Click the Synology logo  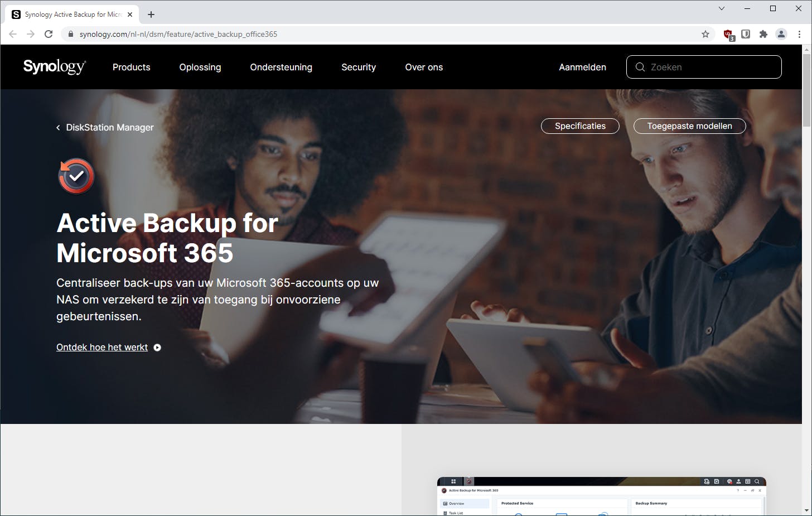tap(54, 66)
